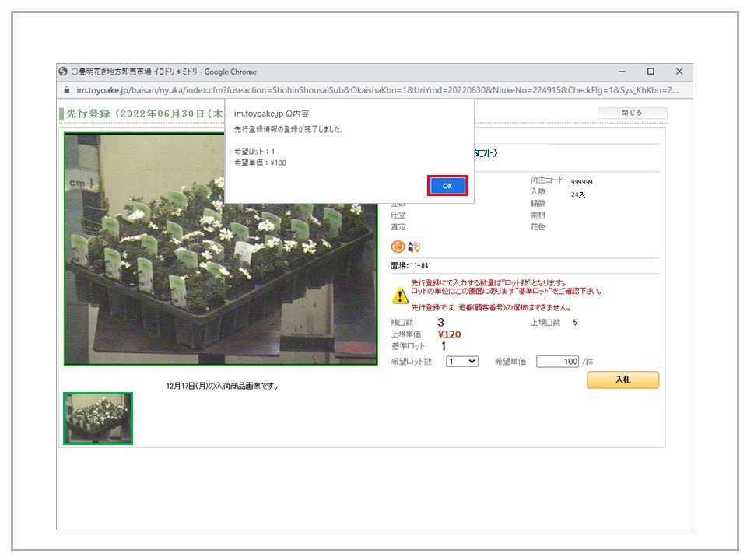This screenshot has width=747, height=560.
Task: Close the Chrome popup window
Action: (x=679, y=72)
